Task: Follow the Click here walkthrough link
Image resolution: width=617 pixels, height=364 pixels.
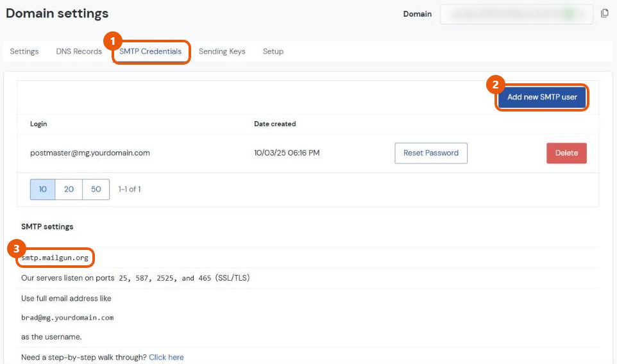Action: coord(166,358)
